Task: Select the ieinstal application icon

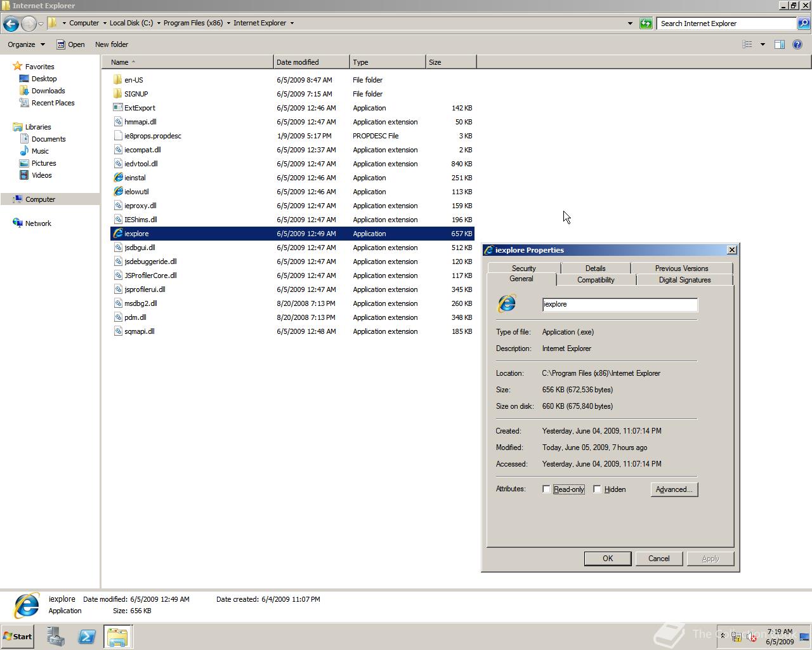Action: tap(117, 178)
